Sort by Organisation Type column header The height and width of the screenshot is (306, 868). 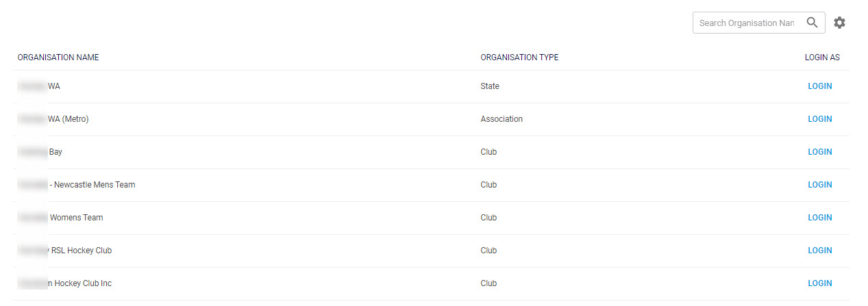click(519, 58)
